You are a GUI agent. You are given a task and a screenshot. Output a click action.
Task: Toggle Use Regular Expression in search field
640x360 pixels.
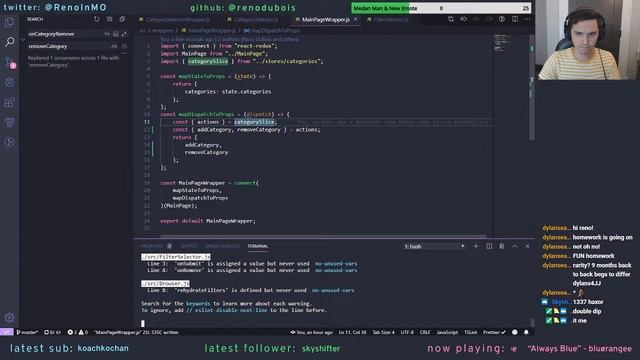click(124, 34)
